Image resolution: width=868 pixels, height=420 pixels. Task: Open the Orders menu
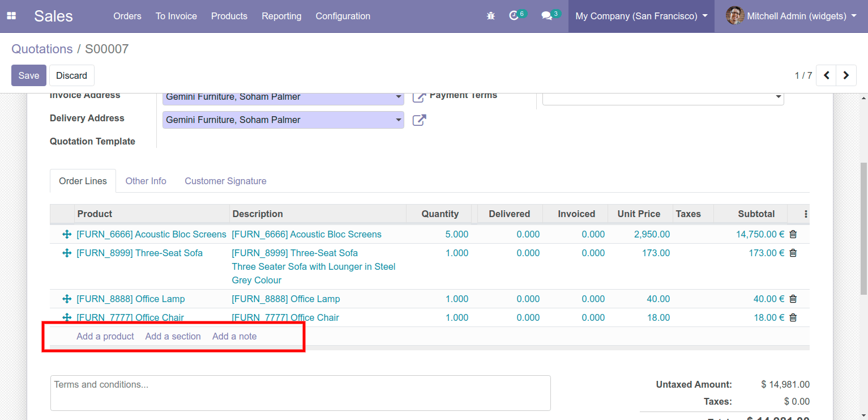(127, 16)
